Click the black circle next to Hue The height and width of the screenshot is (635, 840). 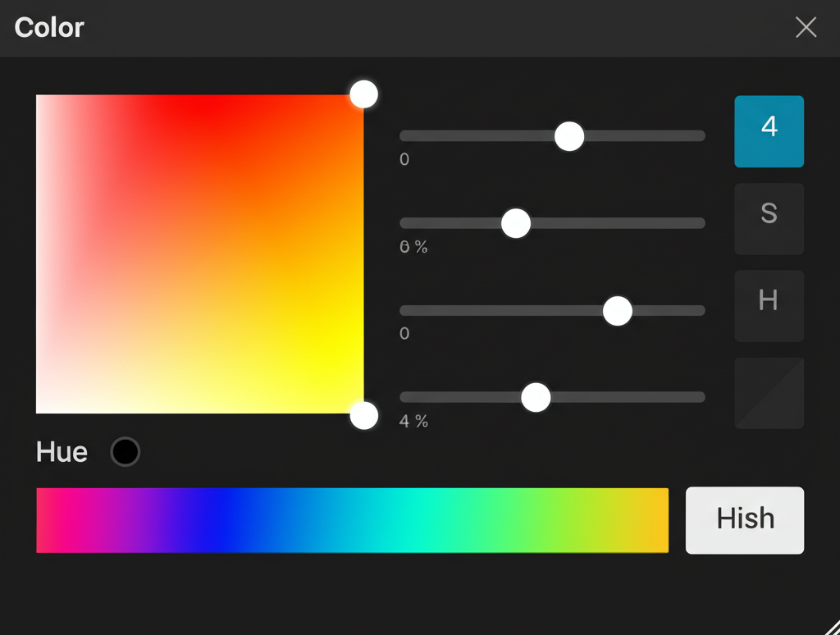pos(126,452)
